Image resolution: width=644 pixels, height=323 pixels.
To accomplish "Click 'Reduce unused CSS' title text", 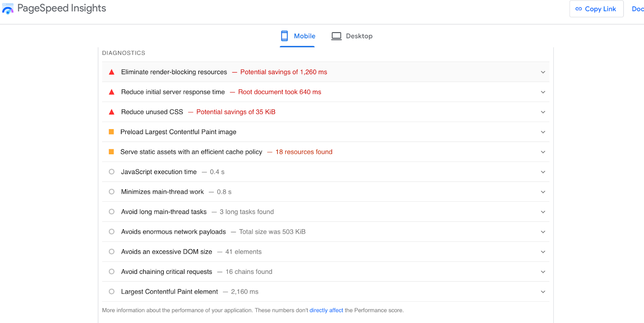I will click(152, 112).
